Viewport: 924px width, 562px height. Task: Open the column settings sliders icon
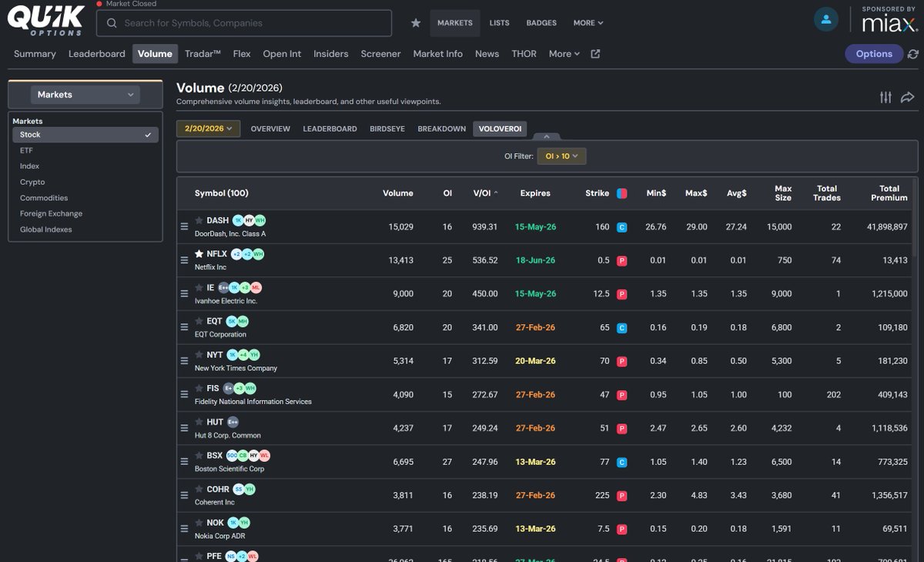point(885,97)
